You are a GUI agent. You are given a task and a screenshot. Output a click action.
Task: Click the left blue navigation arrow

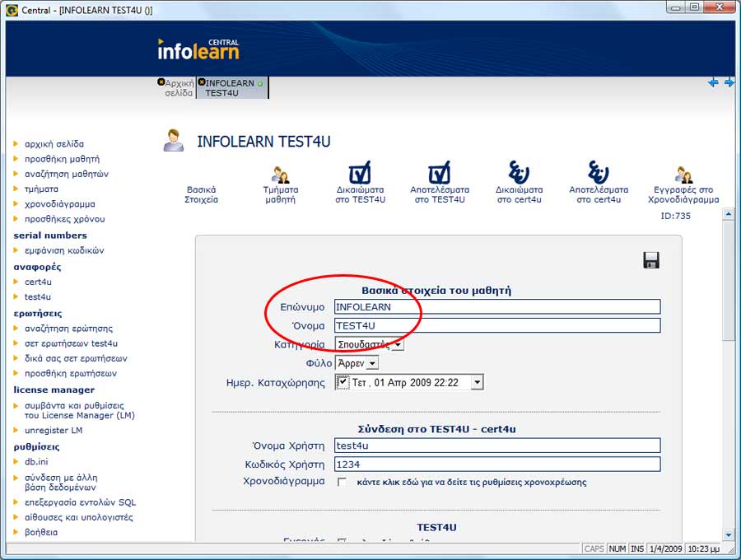click(713, 82)
